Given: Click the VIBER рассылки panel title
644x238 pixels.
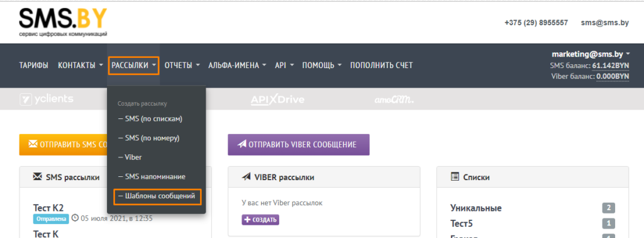Looking at the screenshot, I should (284, 178).
